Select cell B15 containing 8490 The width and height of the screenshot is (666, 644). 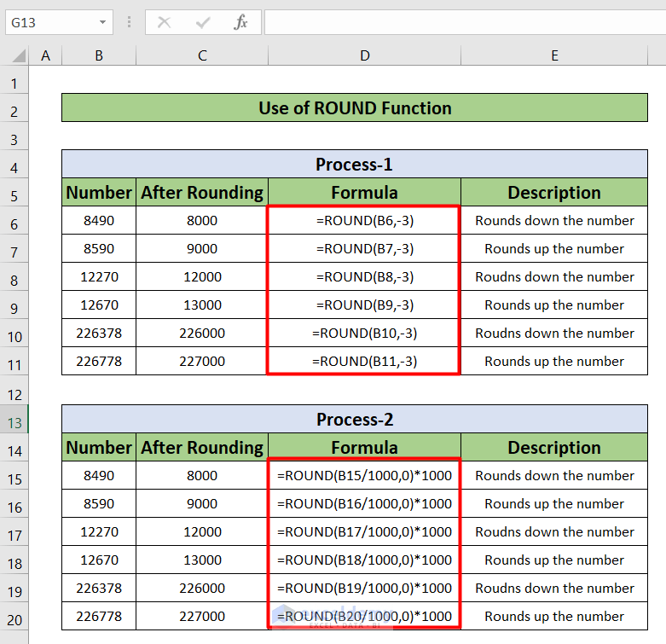coord(99,475)
